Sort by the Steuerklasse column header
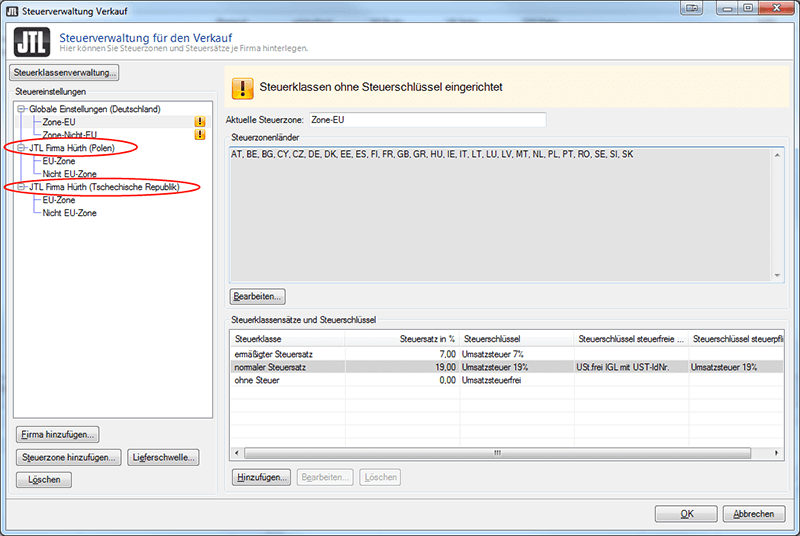Screen dimensions: 800x536 click(288, 339)
